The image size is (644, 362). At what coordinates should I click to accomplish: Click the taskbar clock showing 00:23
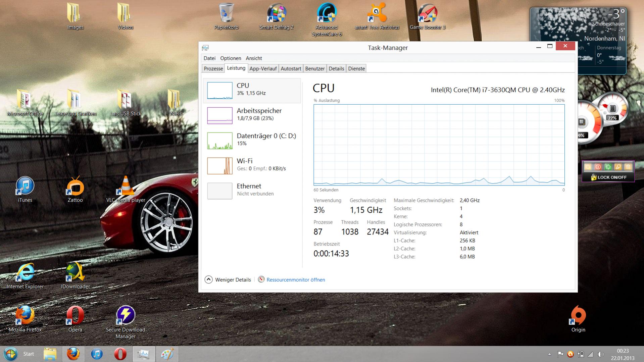point(623,354)
